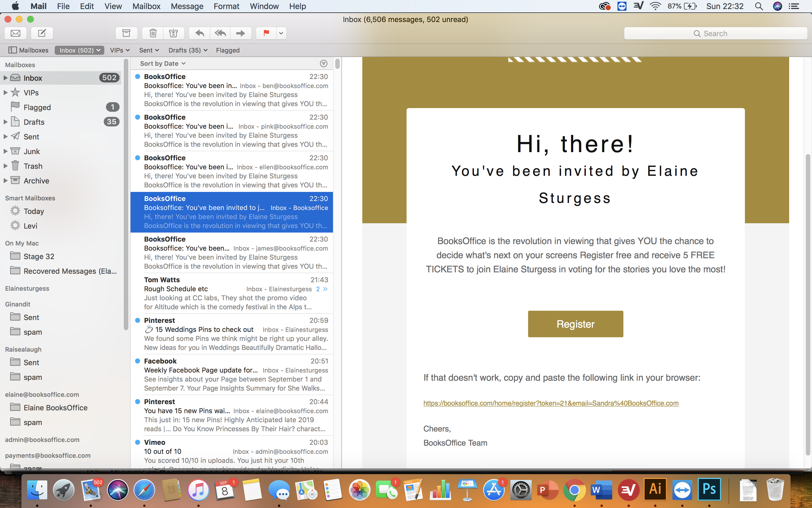Open the Mailbox menu
The width and height of the screenshot is (812, 508).
(x=146, y=6)
